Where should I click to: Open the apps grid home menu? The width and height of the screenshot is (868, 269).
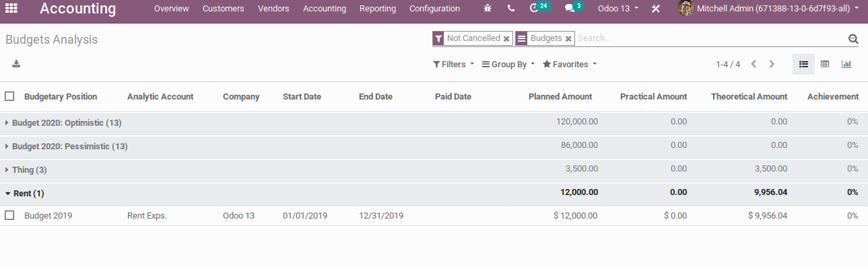click(x=11, y=9)
